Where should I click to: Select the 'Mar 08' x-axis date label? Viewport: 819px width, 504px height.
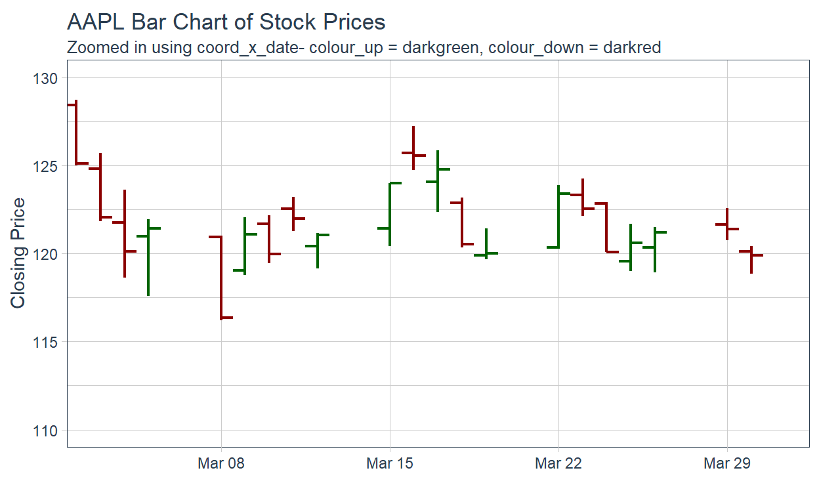(220, 463)
